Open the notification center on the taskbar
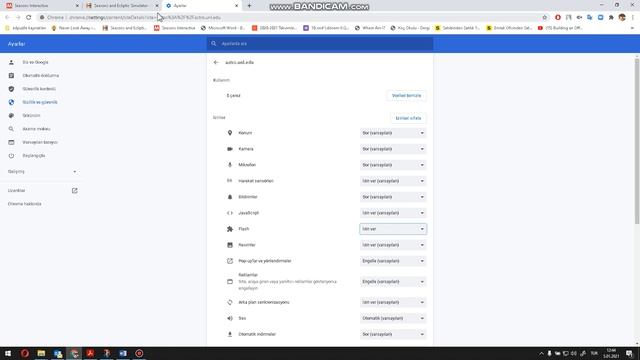The height and width of the screenshot is (360, 640). pyautogui.click(x=630, y=353)
